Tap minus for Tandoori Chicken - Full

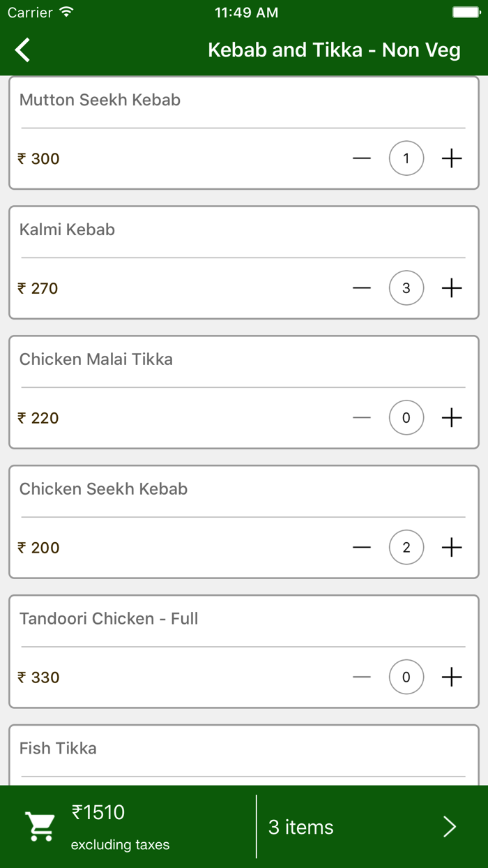[x=362, y=678]
